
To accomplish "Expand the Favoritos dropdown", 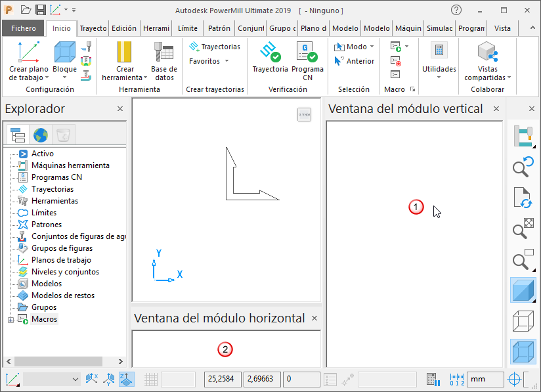I will pyautogui.click(x=209, y=61).
